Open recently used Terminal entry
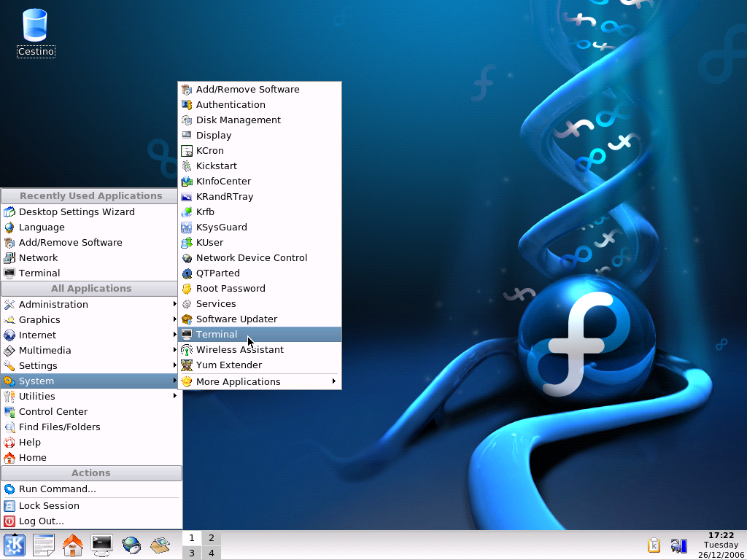The width and height of the screenshot is (747, 560). tap(90, 273)
